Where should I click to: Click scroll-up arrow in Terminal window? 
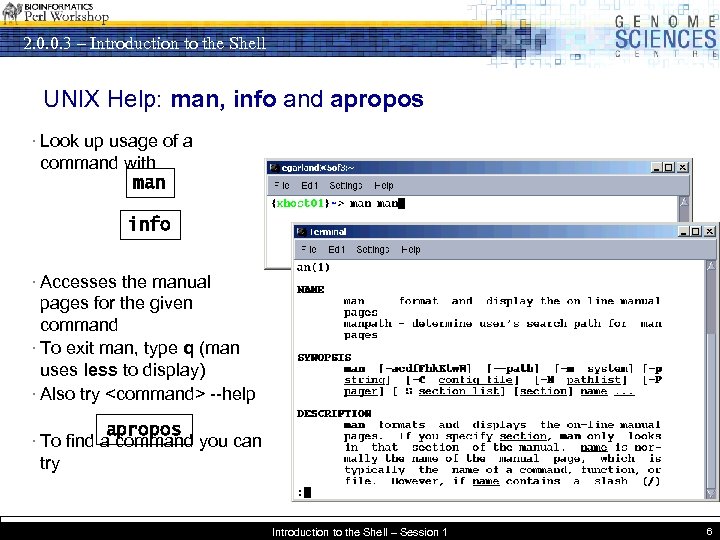click(711, 265)
